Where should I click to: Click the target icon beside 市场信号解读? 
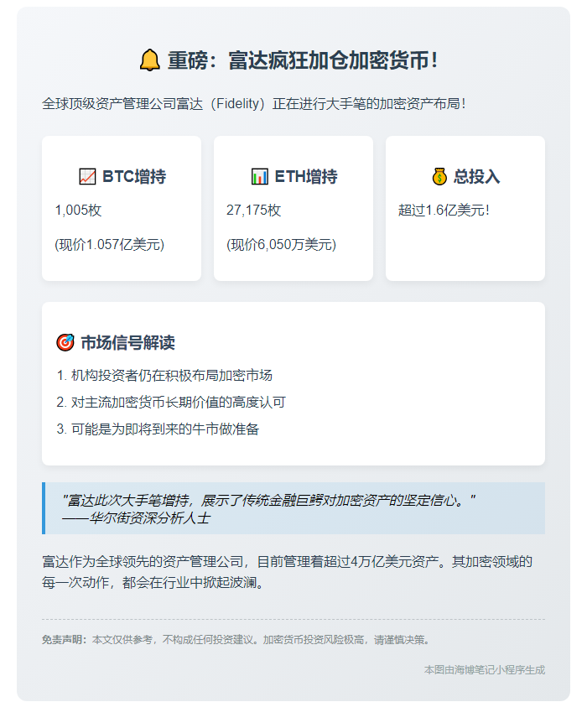[x=65, y=343]
